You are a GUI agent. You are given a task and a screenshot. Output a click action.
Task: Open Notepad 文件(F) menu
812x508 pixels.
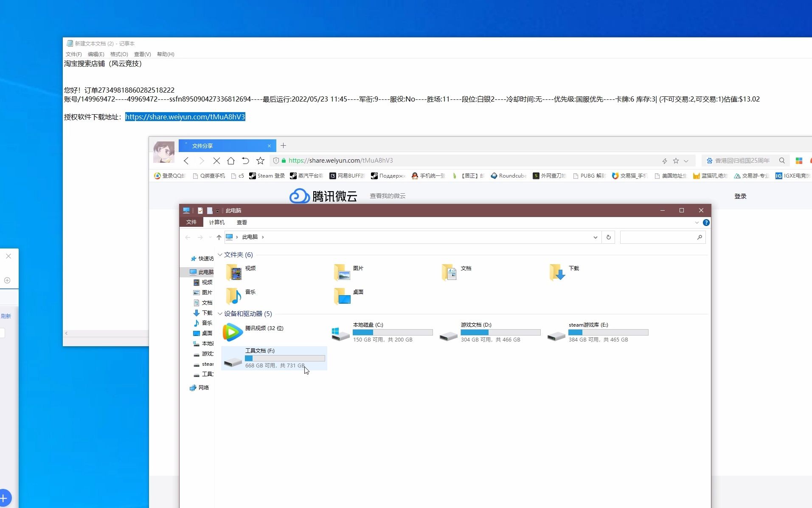73,54
